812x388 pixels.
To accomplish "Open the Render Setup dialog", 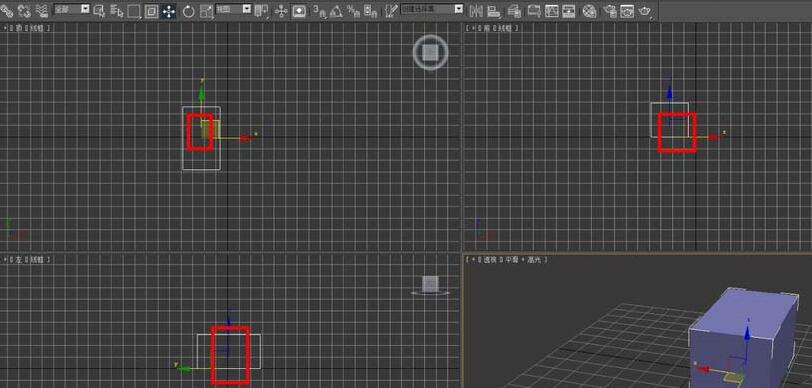I will (x=610, y=11).
